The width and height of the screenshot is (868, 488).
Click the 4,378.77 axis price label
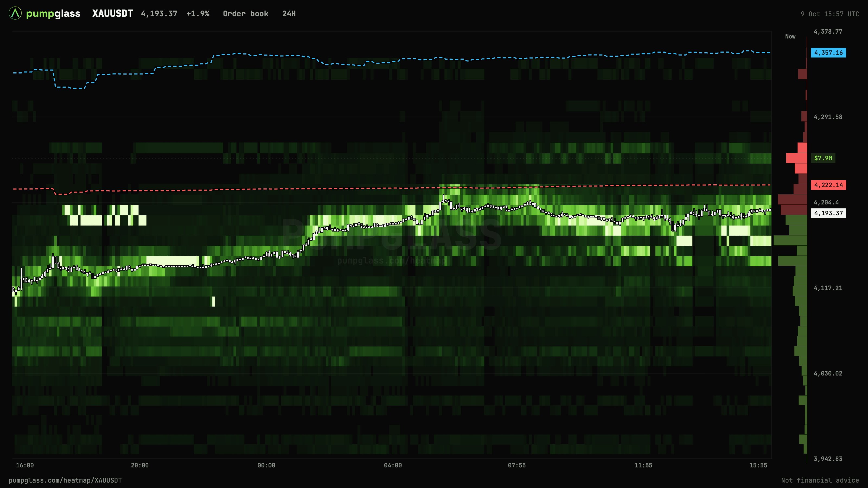click(828, 32)
